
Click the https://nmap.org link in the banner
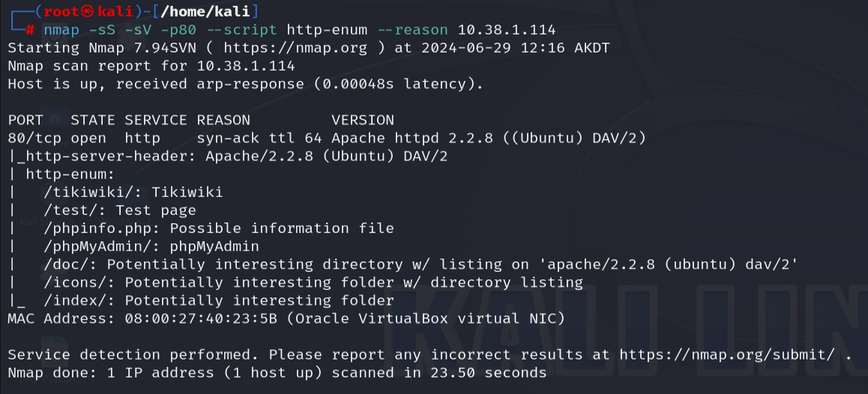(295, 48)
